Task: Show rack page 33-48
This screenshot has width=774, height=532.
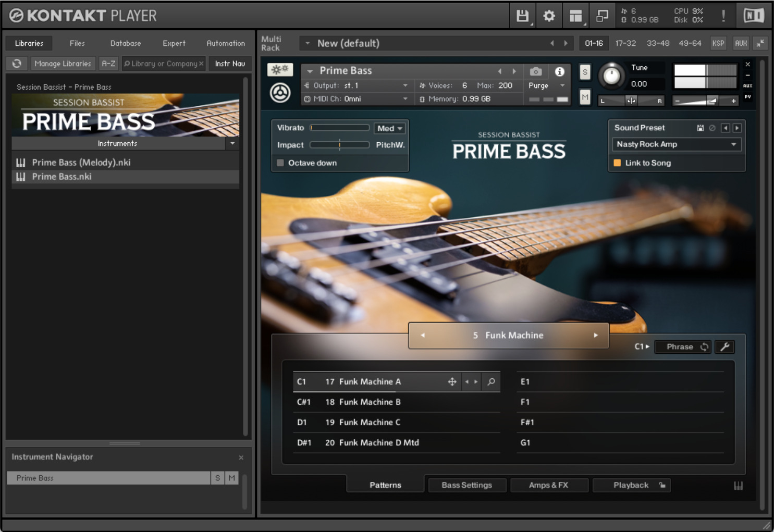Action: point(658,43)
